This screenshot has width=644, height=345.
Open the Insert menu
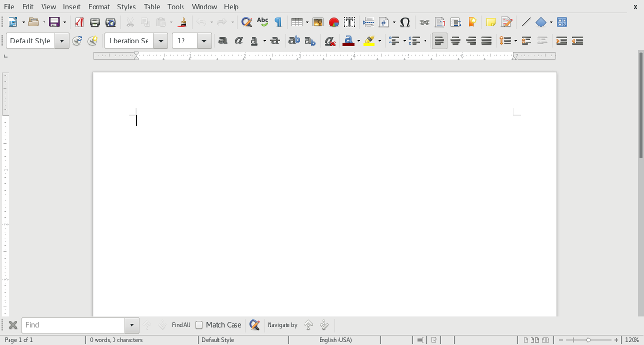click(72, 7)
